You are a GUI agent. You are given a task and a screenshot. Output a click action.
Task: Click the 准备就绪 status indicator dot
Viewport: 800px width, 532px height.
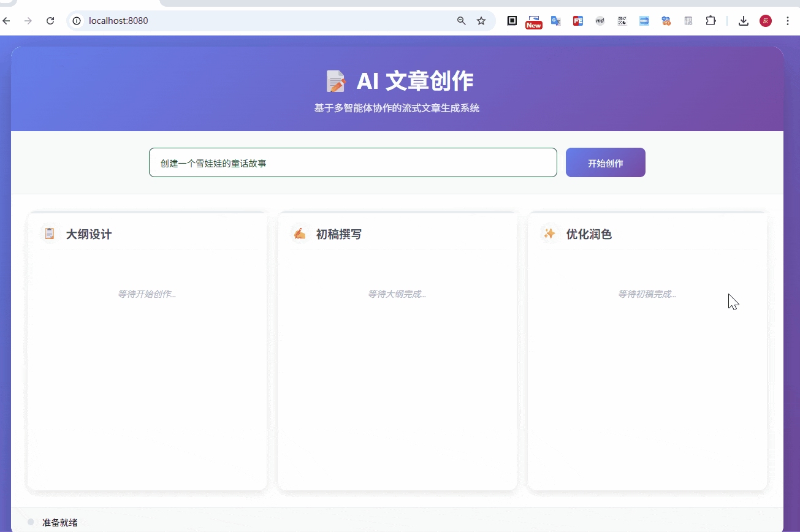(31, 522)
